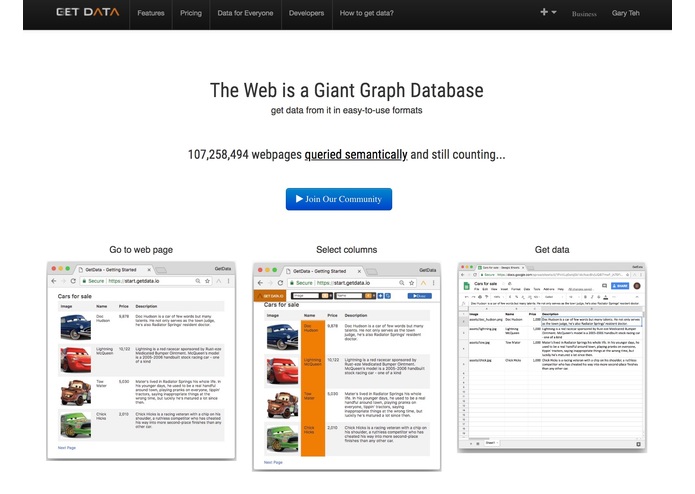Viewport: 695px width, 494px height.
Task: Click the headline The Web is a Giant Graph Database
Action: pyautogui.click(x=347, y=90)
